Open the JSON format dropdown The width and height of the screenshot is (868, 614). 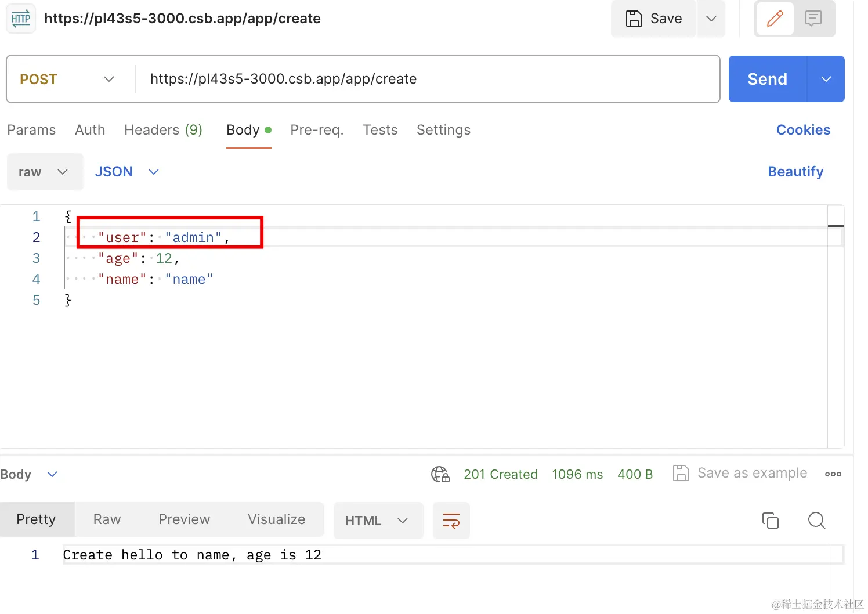point(127,172)
